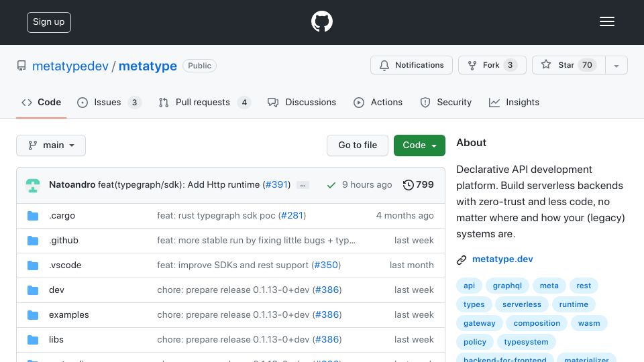Switch to the Security tab
644x362 pixels.
click(445, 102)
